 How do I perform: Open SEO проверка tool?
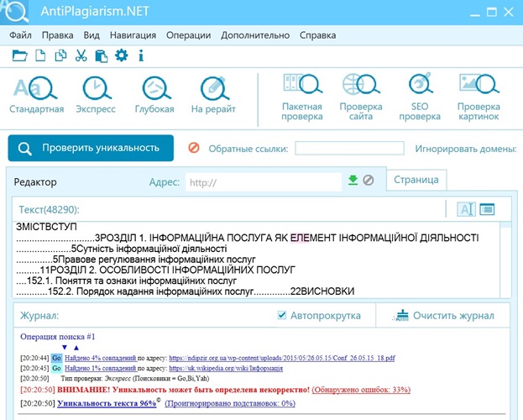click(x=420, y=97)
